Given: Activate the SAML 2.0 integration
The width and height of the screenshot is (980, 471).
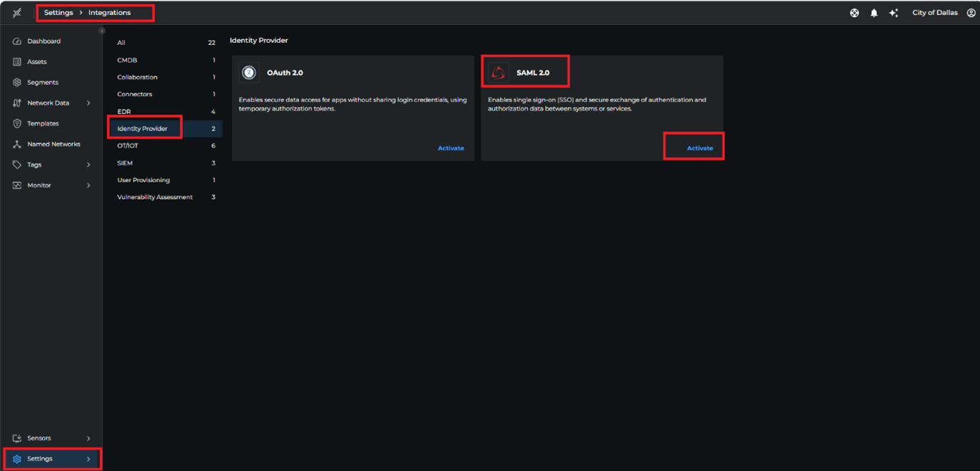Looking at the screenshot, I should (699, 147).
